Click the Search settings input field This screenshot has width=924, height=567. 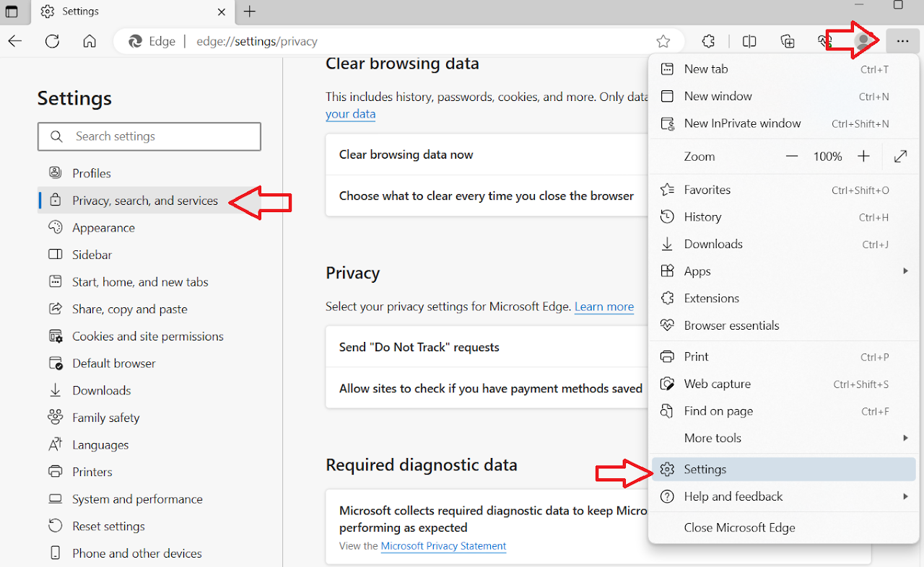149,136
